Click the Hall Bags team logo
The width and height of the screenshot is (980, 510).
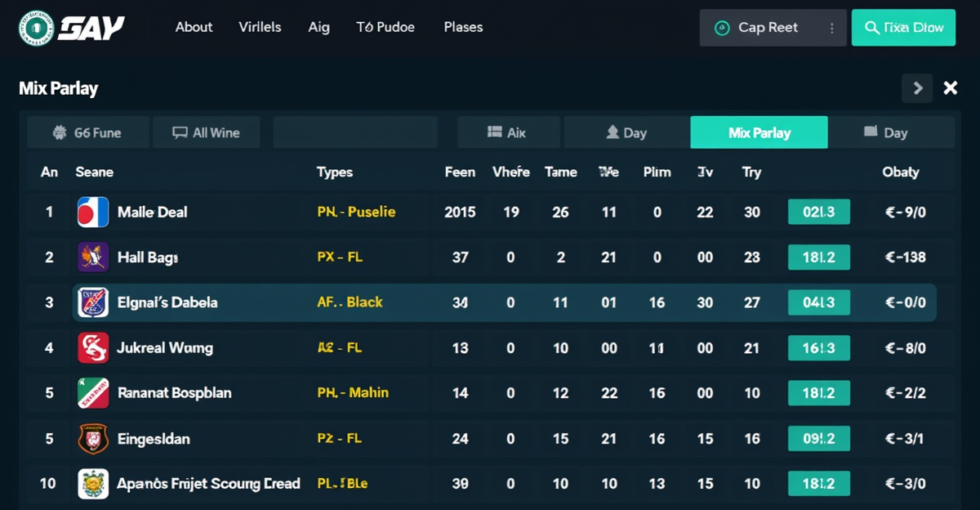93,257
